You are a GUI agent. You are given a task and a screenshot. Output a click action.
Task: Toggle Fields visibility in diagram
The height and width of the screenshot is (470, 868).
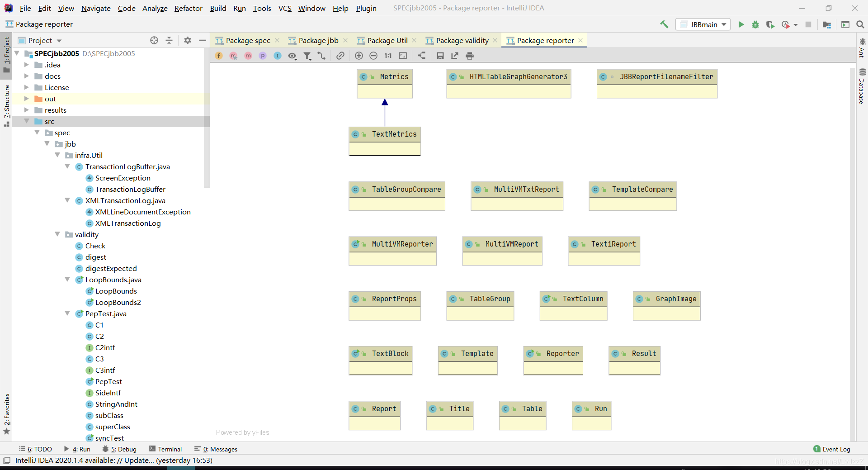[219, 56]
